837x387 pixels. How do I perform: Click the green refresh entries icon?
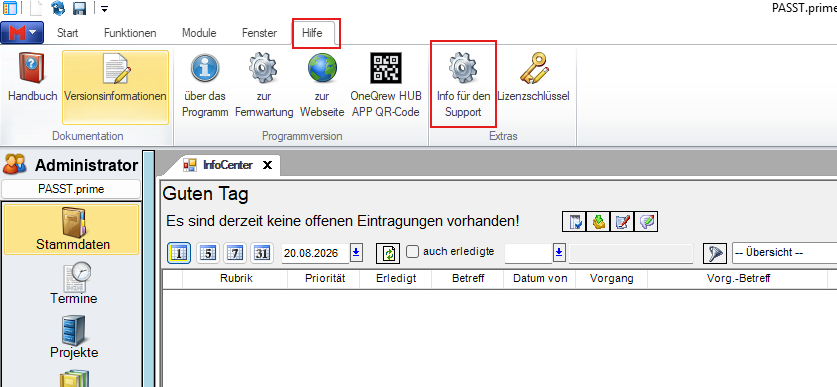388,253
